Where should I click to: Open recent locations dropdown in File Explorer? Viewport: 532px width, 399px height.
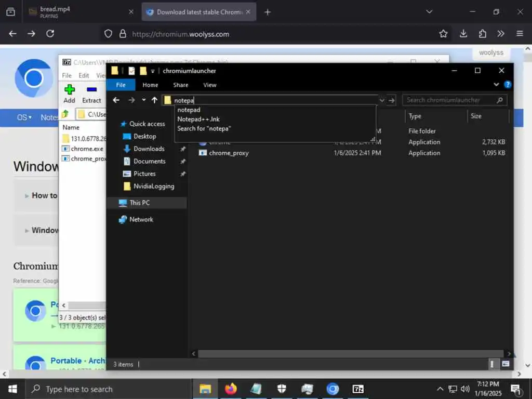pyautogui.click(x=144, y=100)
